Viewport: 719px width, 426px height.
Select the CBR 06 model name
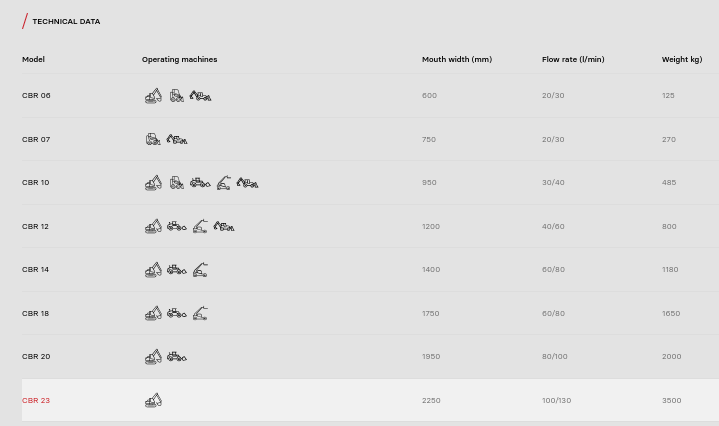coord(36,96)
